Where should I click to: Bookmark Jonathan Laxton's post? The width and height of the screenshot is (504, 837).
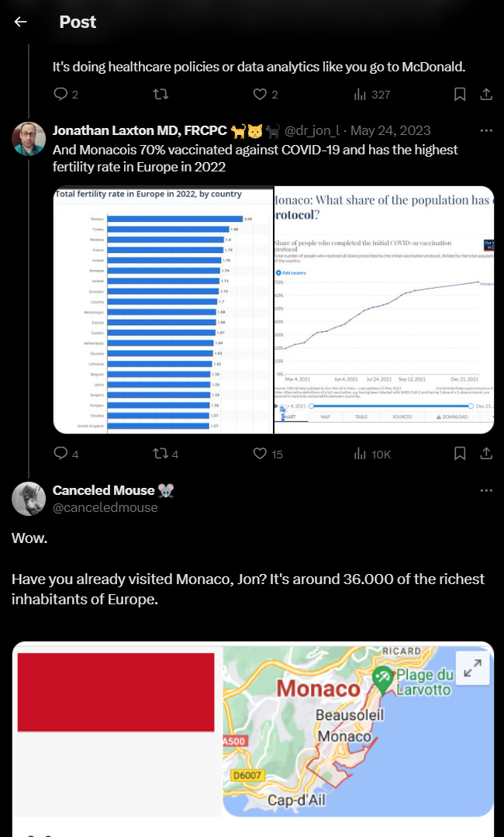click(x=460, y=454)
